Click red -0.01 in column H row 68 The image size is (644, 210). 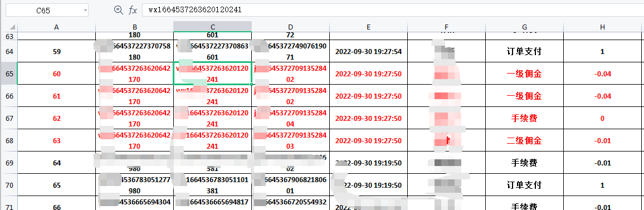coord(603,140)
